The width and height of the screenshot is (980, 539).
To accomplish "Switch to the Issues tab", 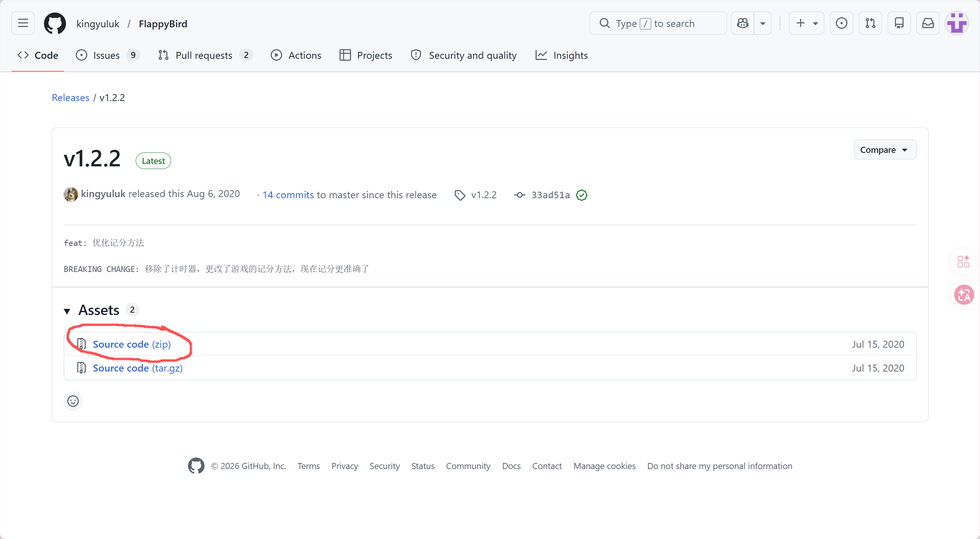I will pos(108,55).
